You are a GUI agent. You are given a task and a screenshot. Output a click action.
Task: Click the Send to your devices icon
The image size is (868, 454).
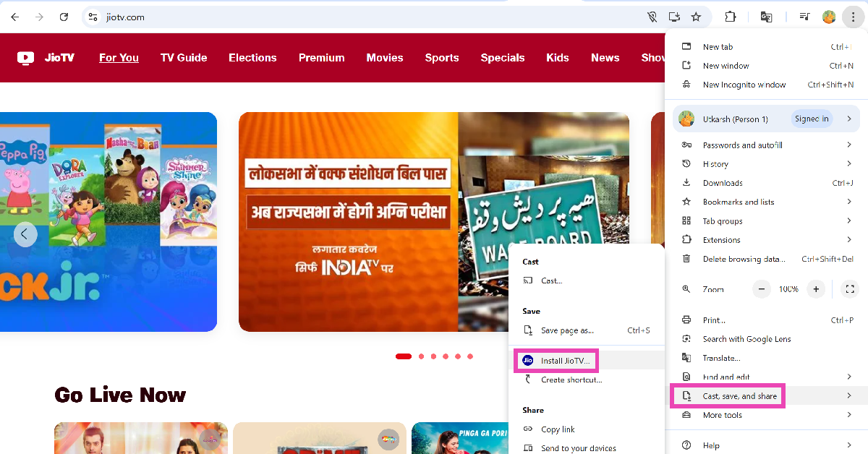[528, 448]
